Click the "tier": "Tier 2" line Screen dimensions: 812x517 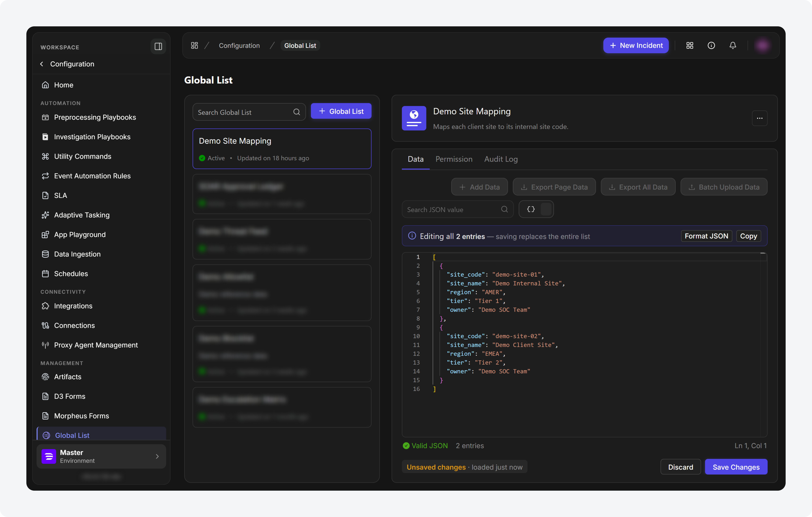click(476, 363)
